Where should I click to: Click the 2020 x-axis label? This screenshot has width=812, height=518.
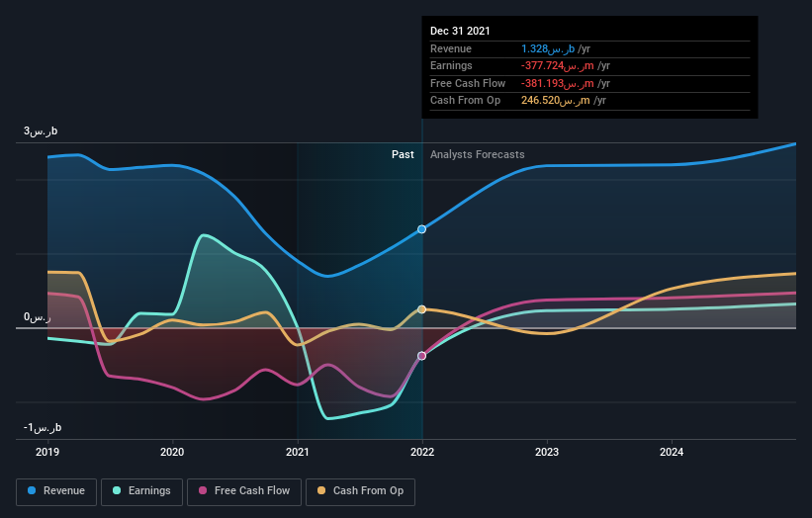pyautogui.click(x=172, y=453)
